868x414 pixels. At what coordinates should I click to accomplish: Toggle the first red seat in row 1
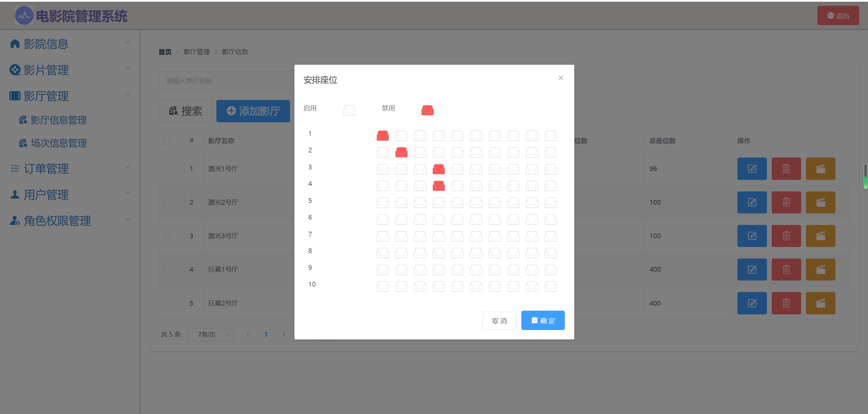pos(383,136)
